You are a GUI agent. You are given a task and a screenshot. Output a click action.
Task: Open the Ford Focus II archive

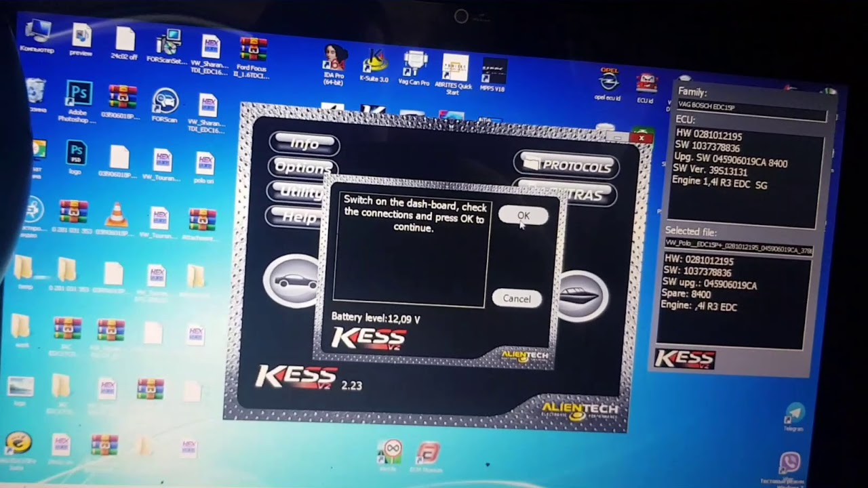(252, 57)
